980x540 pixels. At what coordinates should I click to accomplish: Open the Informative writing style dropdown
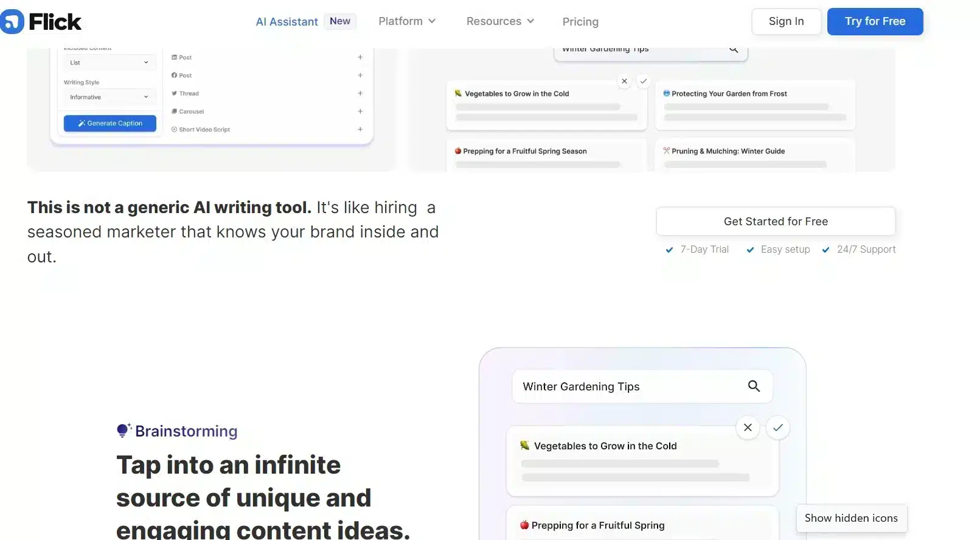[x=109, y=97]
